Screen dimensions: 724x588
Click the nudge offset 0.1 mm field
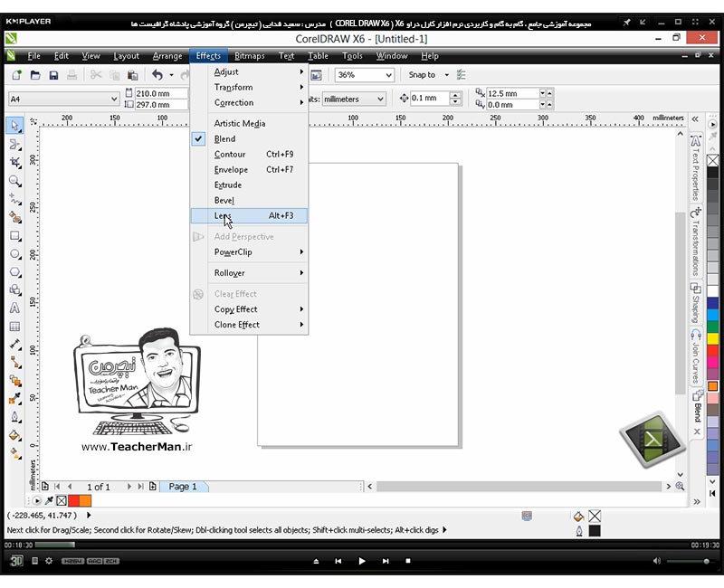(x=430, y=99)
